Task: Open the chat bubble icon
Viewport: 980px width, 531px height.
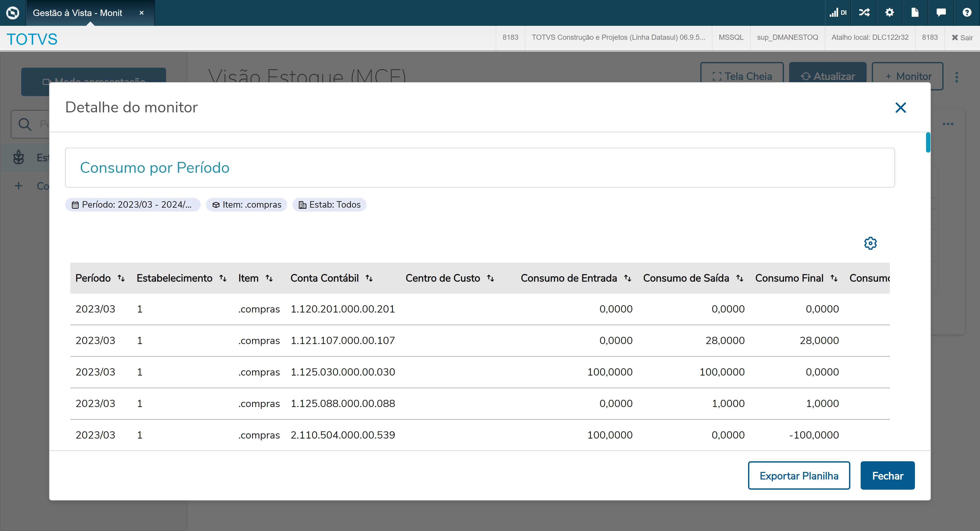Action: [x=941, y=13]
